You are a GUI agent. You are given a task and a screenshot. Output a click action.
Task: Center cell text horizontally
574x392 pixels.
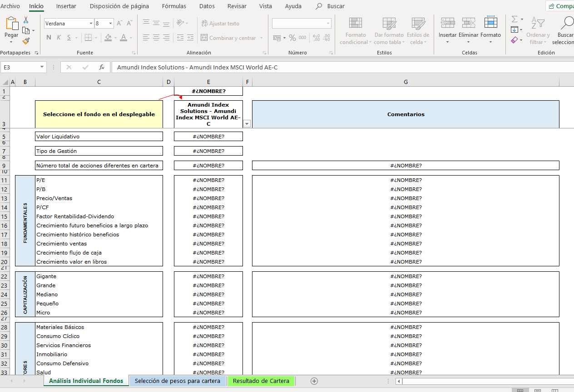pos(156,38)
